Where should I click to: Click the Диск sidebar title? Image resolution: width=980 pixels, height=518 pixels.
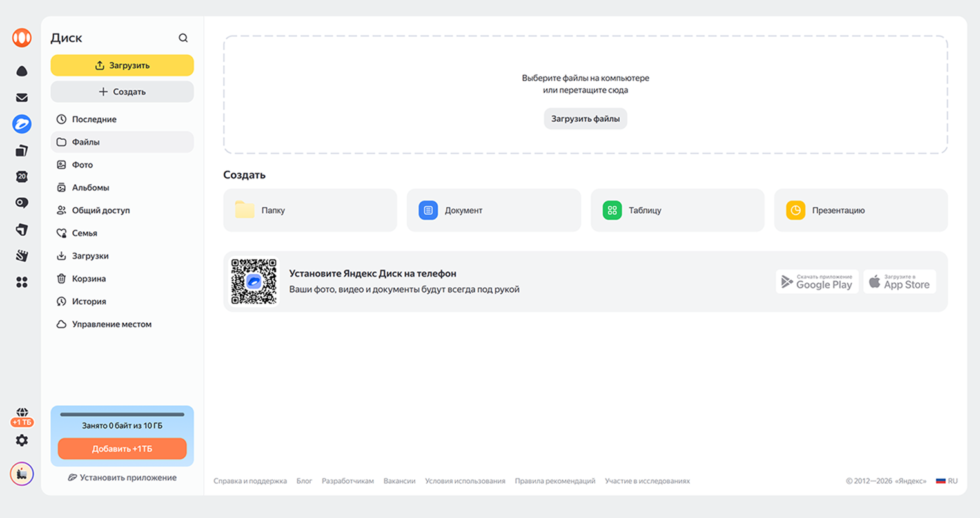click(x=66, y=38)
